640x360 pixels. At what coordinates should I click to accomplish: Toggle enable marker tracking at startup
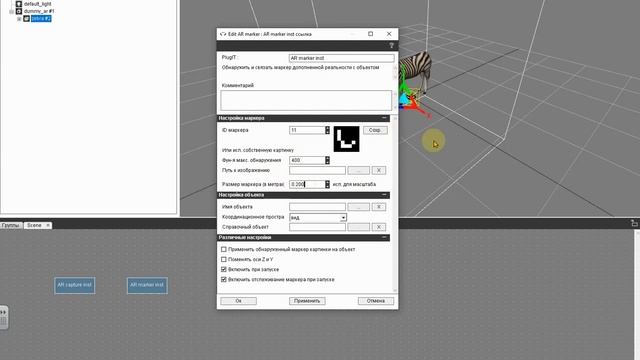tap(224, 280)
